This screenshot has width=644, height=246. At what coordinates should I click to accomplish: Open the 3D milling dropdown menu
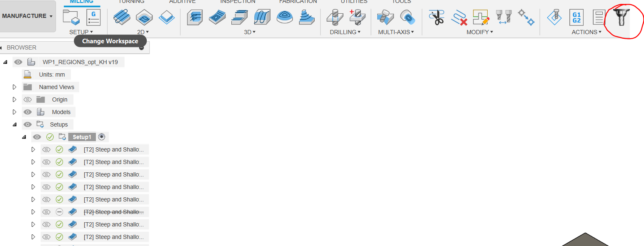pyautogui.click(x=250, y=32)
